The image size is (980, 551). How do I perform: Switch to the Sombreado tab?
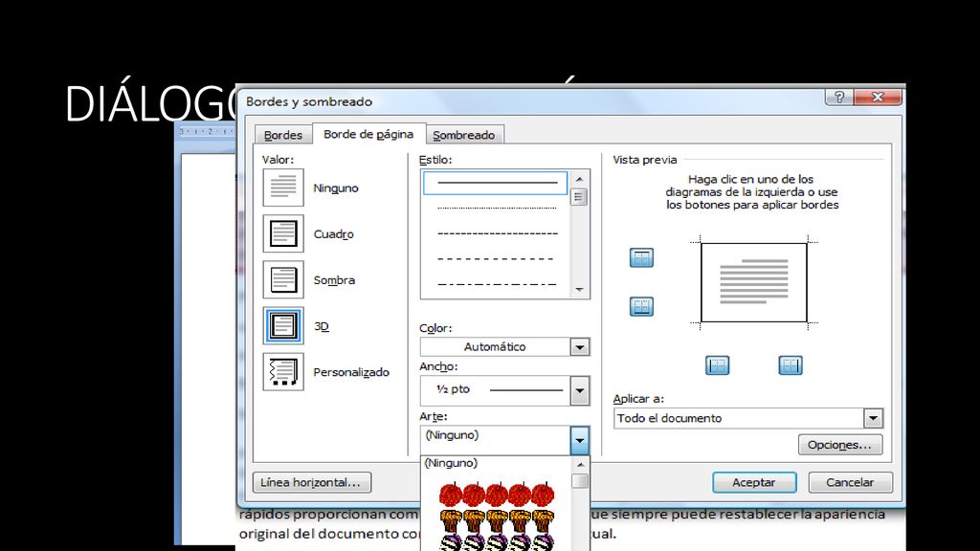pyautogui.click(x=464, y=135)
